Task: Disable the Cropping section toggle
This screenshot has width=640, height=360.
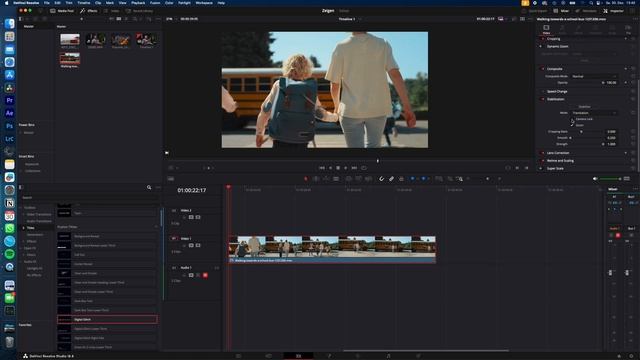Action: (x=542, y=39)
